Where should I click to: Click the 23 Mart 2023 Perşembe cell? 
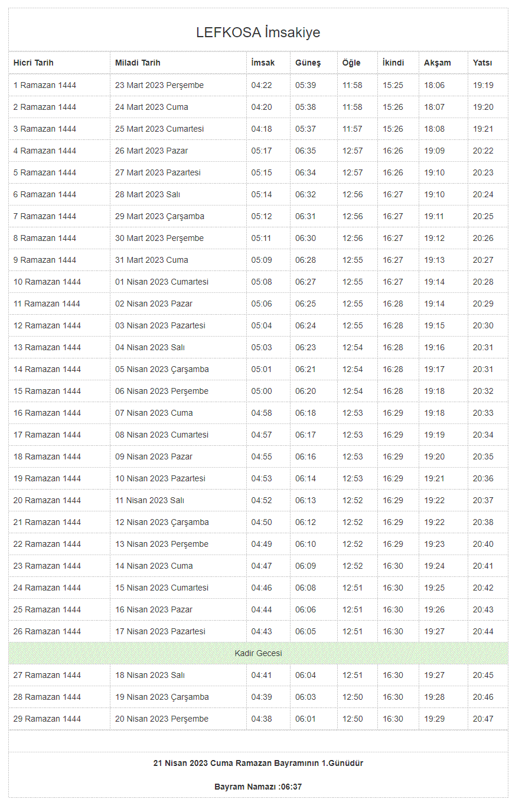point(159,85)
